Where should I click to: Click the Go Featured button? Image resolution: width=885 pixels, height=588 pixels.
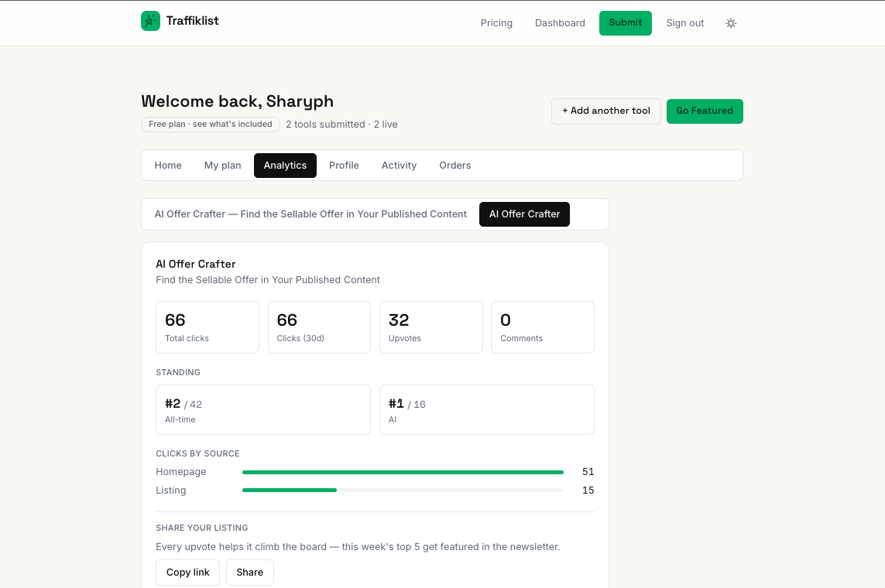705,111
